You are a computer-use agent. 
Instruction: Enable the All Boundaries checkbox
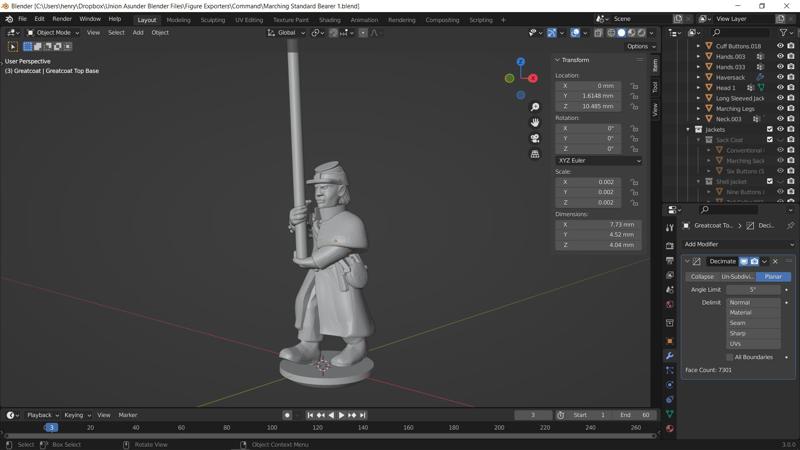click(730, 357)
